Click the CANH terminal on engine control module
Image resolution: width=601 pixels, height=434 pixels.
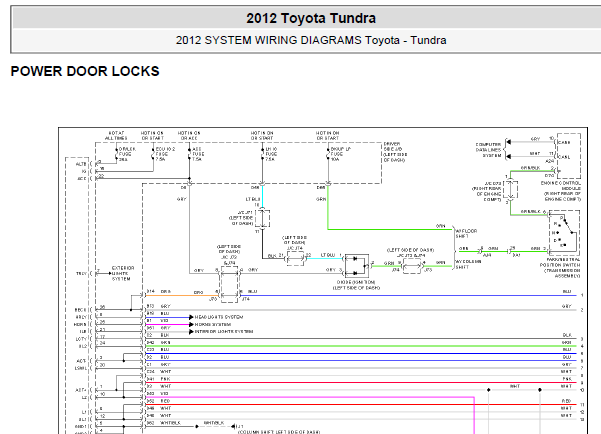click(x=564, y=142)
